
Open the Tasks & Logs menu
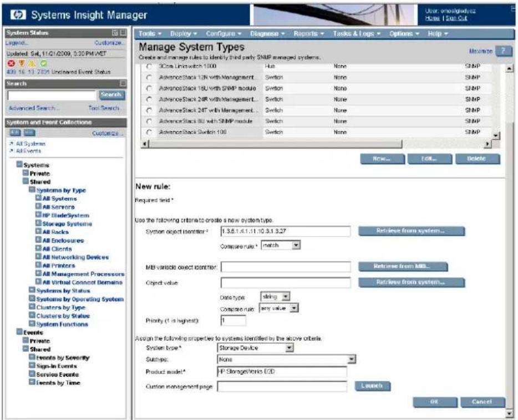click(x=357, y=34)
